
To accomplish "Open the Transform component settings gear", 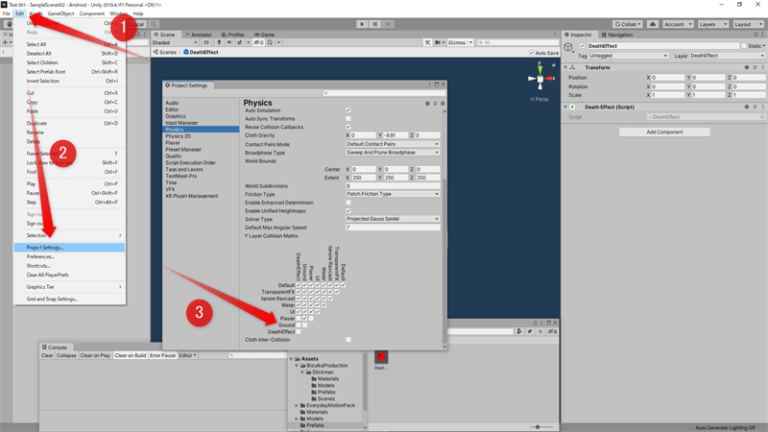I will [762, 67].
